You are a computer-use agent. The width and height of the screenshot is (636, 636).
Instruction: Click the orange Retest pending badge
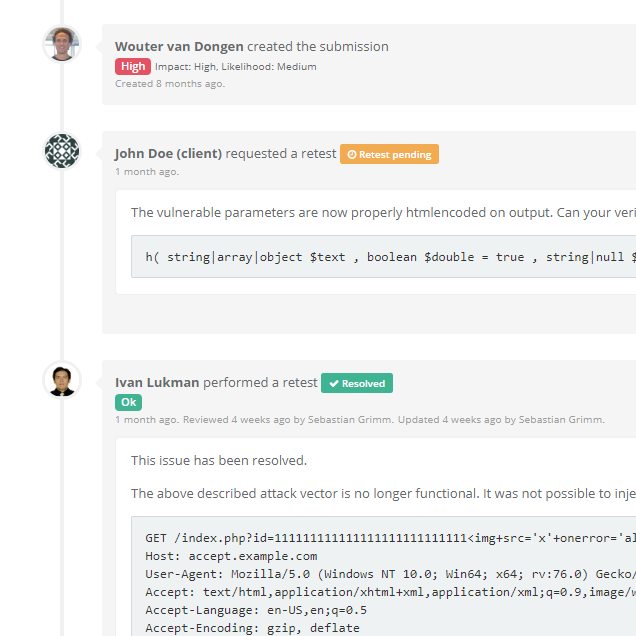click(x=389, y=154)
